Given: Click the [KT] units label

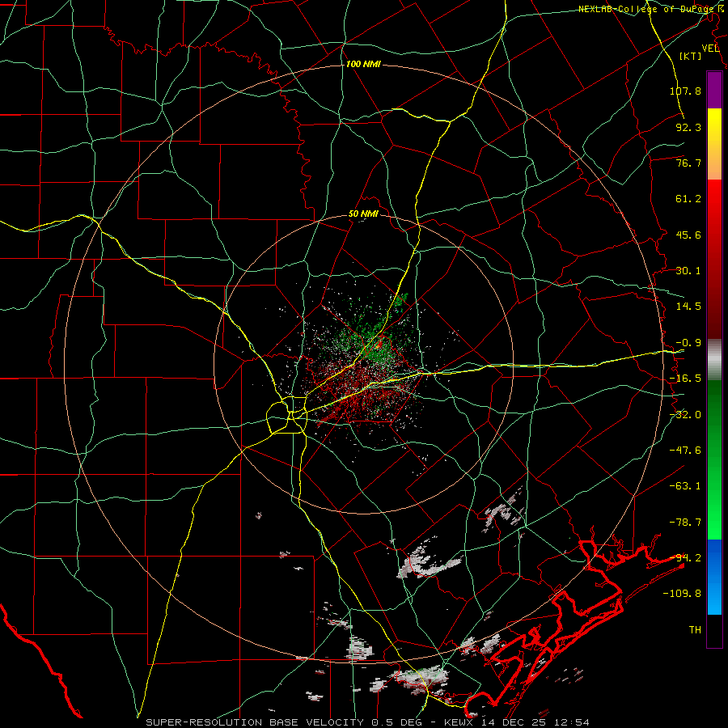Looking at the screenshot, I should click(691, 56).
